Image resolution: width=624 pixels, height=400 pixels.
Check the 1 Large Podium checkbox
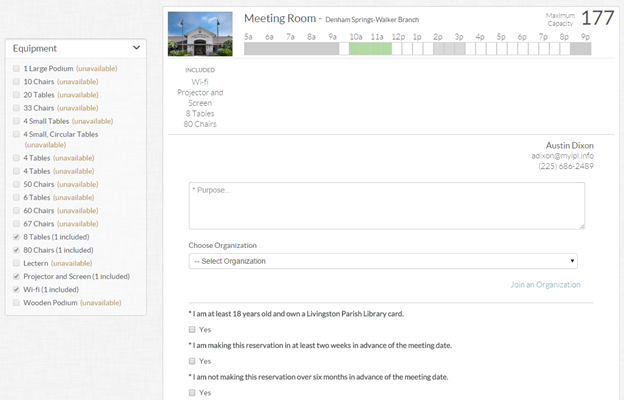click(16, 68)
